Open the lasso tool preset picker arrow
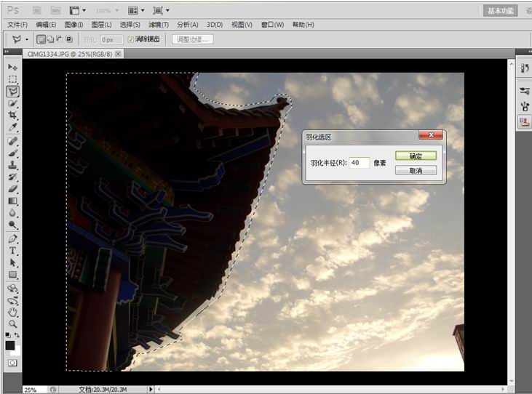 pos(27,39)
